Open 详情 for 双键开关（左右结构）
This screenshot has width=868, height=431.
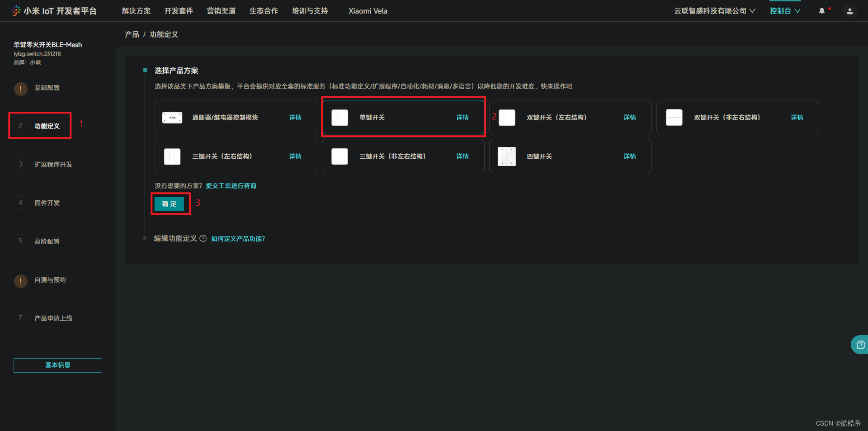pos(630,118)
